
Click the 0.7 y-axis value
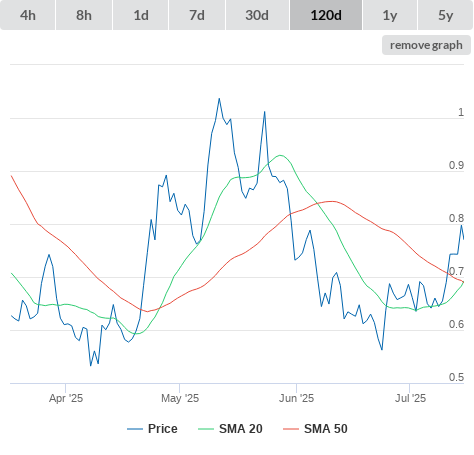[456, 271]
